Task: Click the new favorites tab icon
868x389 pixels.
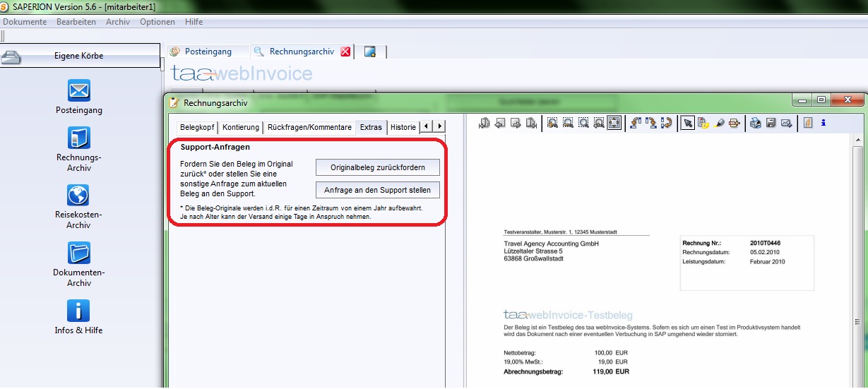Action: (x=370, y=52)
